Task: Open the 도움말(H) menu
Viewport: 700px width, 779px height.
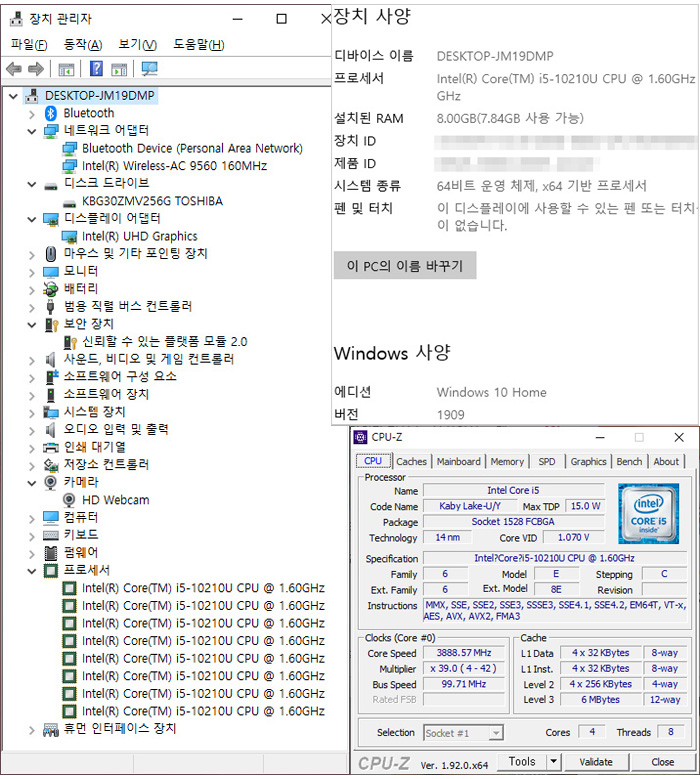Action: tap(199, 45)
